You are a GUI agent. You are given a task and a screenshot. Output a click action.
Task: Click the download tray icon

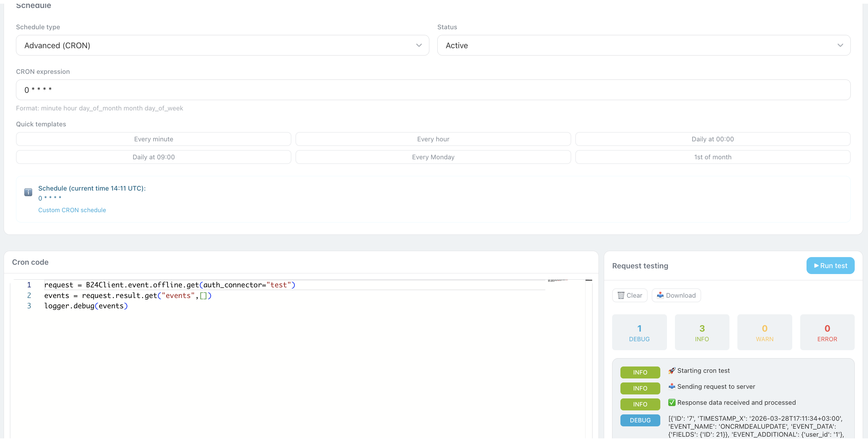(x=660, y=295)
